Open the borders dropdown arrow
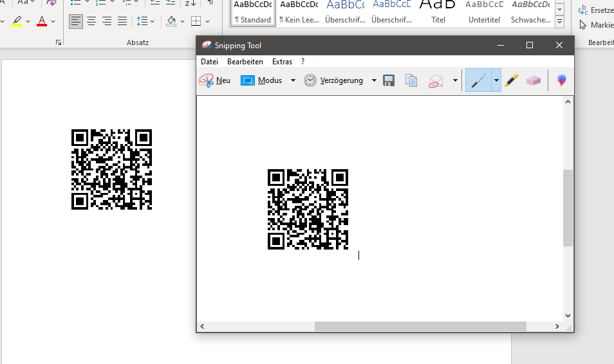 (x=207, y=21)
